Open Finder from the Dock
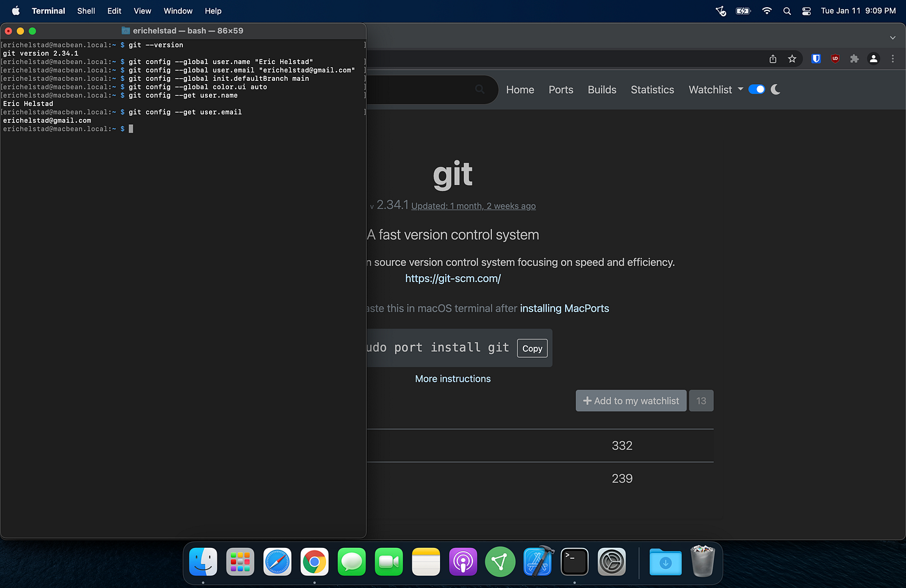This screenshot has height=588, width=906. 203,561
